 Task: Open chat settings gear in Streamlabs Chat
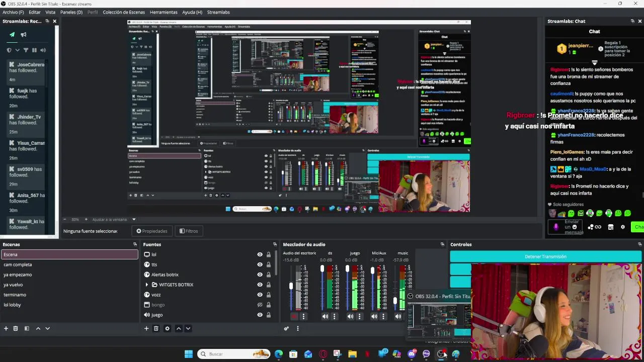click(x=622, y=227)
